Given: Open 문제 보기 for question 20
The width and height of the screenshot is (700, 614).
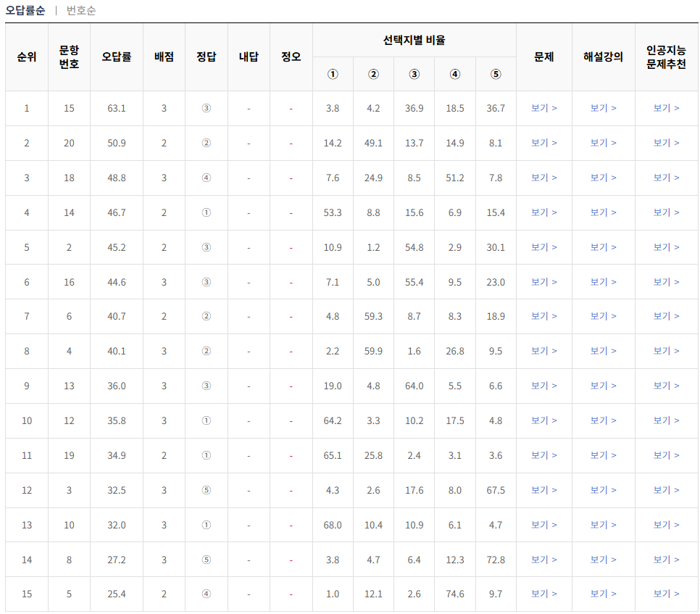Looking at the screenshot, I should [x=543, y=143].
